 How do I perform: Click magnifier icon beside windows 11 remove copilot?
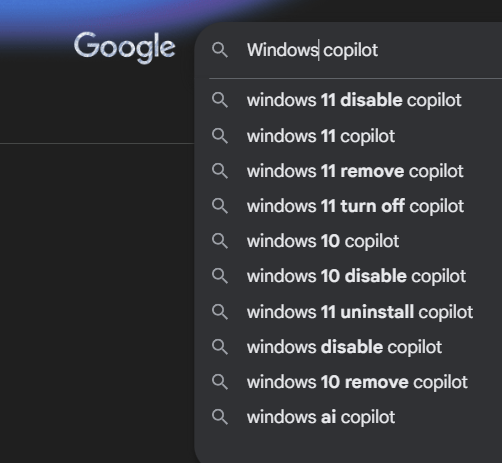[x=220, y=171]
